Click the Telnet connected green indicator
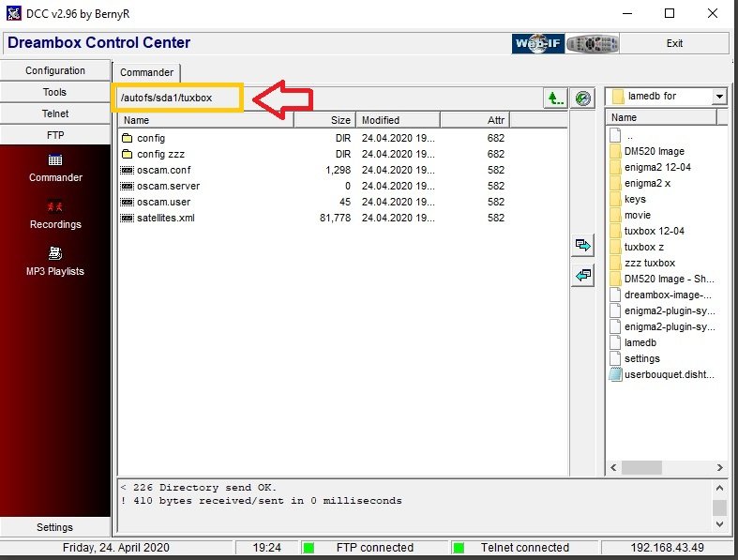The image size is (738, 560). pos(459,548)
